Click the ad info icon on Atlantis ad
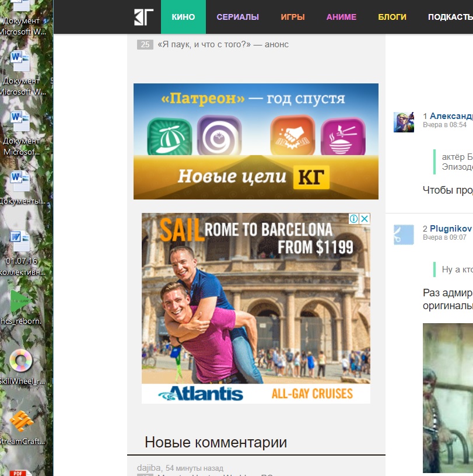The width and height of the screenshot is (473, 476). tap(353, 219)
